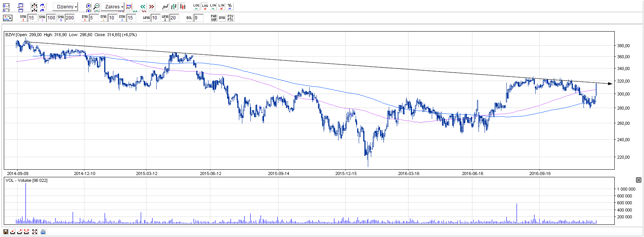Print the chart with printer icon

(x=43, y=231)
